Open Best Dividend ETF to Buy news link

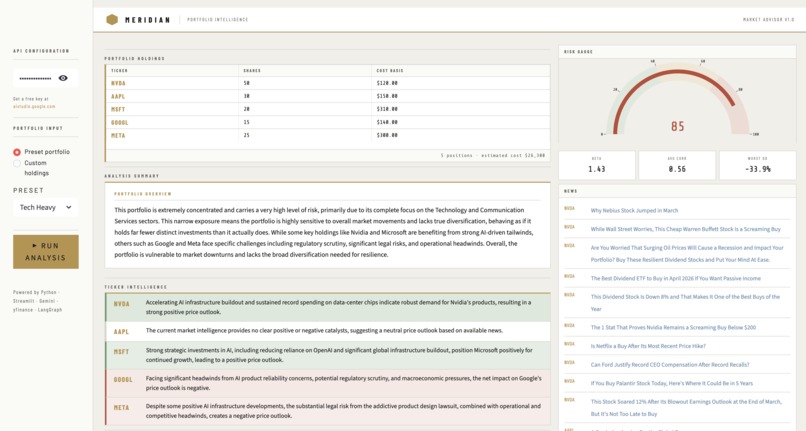[x=675, y=278]
